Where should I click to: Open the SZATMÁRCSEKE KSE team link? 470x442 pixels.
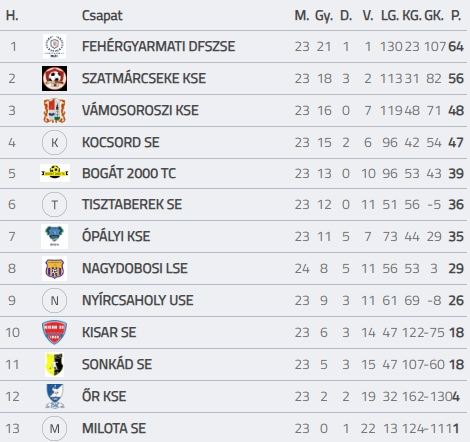pyautogui.click(x=144, y=78)
